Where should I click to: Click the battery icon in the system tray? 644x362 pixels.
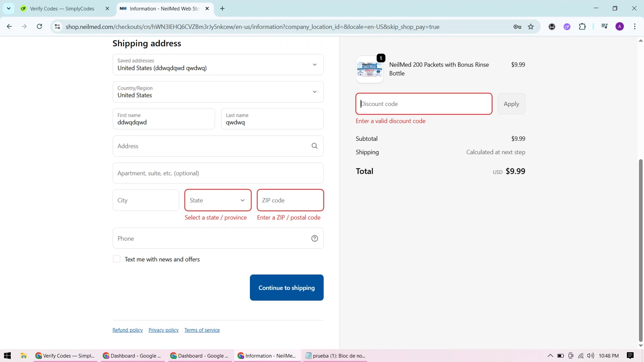[x=561, y=356]
